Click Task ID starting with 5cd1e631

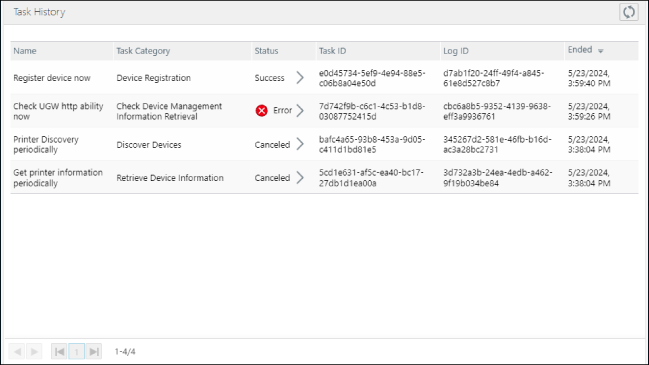(371, 178)
